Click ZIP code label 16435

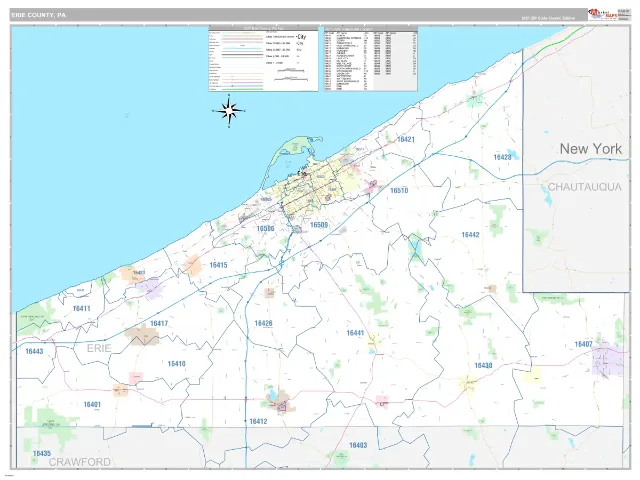(x=42, y=453)
